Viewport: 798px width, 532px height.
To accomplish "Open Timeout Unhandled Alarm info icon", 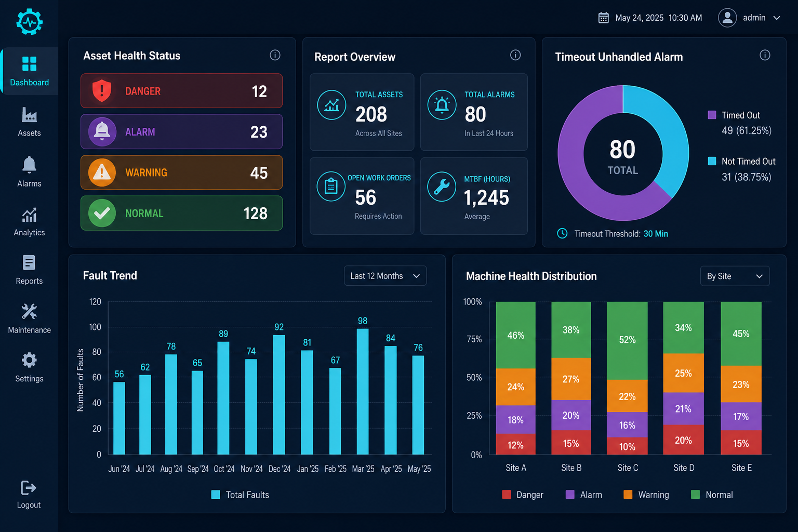I will point(765,55).
